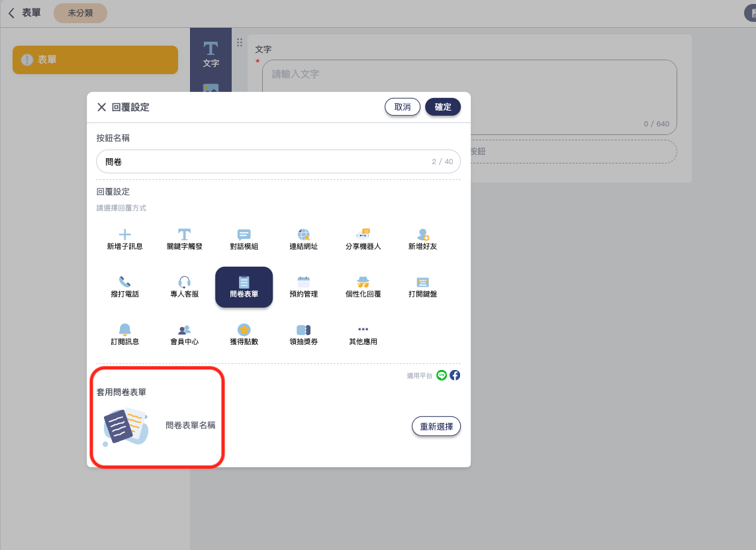Select the 打開鍵盤 keyboard icon
The image size is (756, 550).
coord(422,283)
